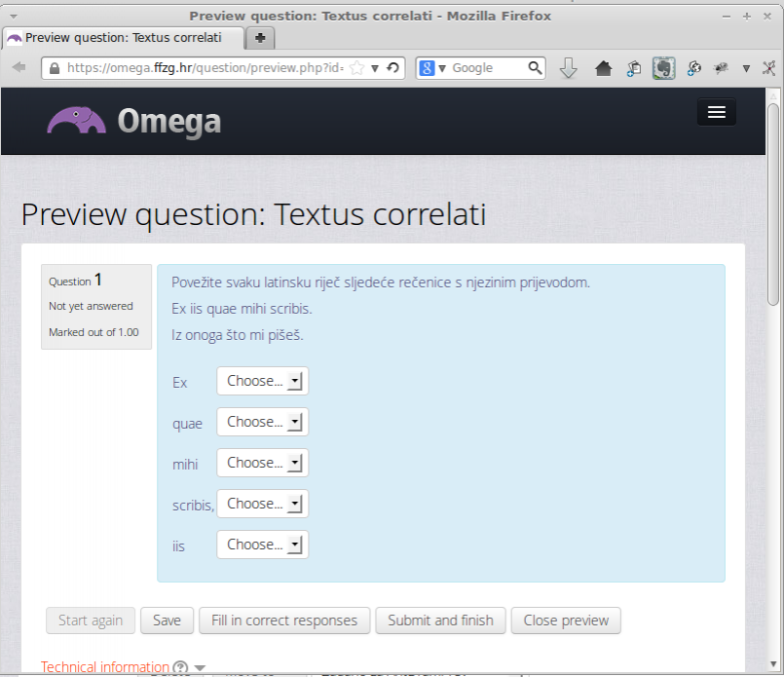
Task: Click the purple Omega elephant logo
Action: (77, 120)
